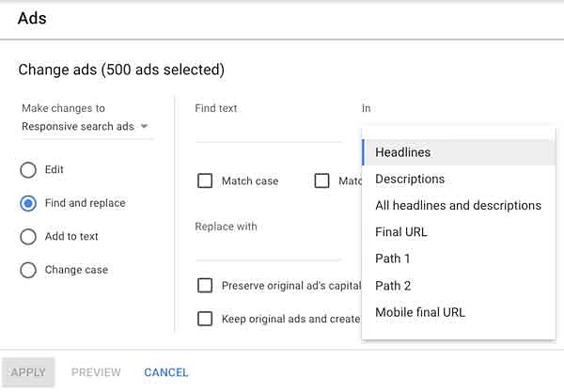Click the PREVIEW button

pyautogui.click(x=96, y=372)
